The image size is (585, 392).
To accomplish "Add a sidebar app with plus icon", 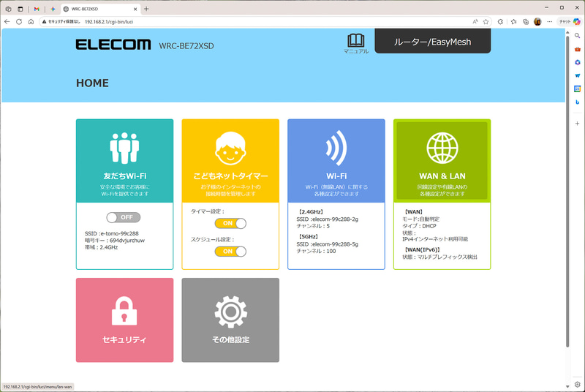I will pyautogui.click(x=577, y=124).
